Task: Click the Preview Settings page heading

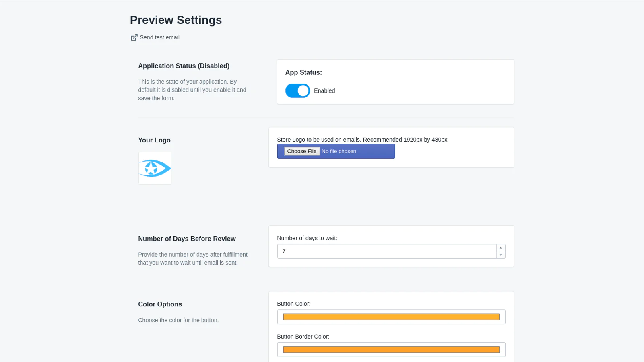Action: (x=176, y=20)
